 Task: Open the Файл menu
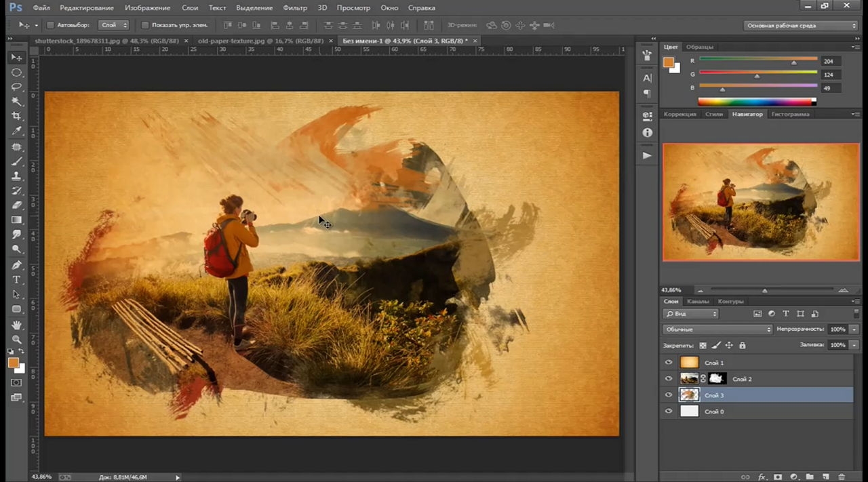pyautogui.click(x=41, y=7)
